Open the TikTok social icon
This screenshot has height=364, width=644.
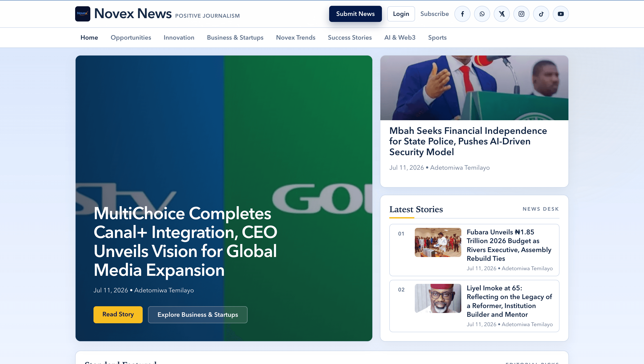coord(541,14)
